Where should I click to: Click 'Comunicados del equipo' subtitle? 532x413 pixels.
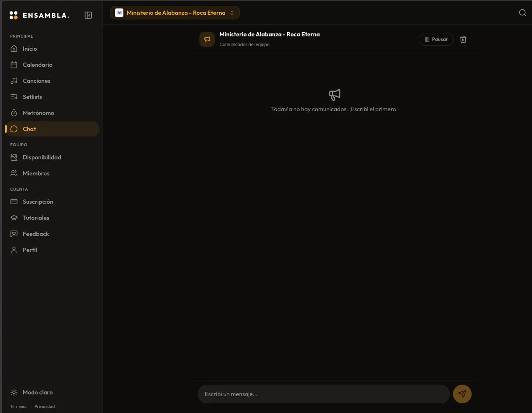pos(244,44)
